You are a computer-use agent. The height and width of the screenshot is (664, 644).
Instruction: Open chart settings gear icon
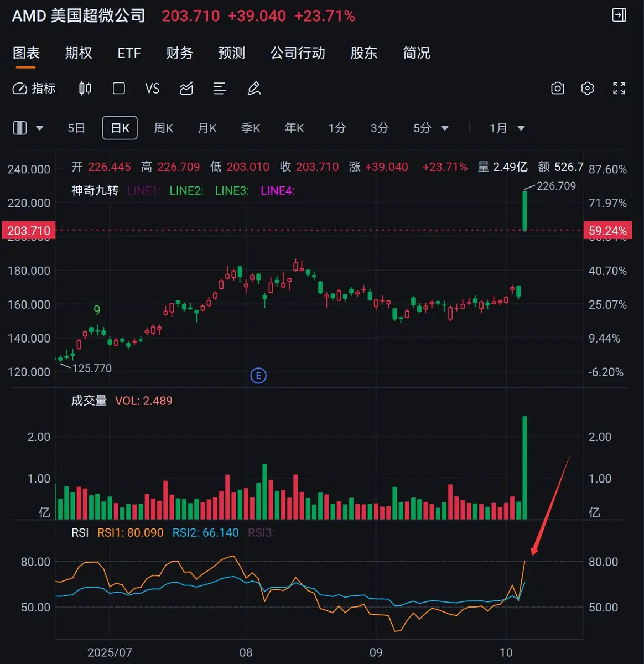click(x=588, y=89)
